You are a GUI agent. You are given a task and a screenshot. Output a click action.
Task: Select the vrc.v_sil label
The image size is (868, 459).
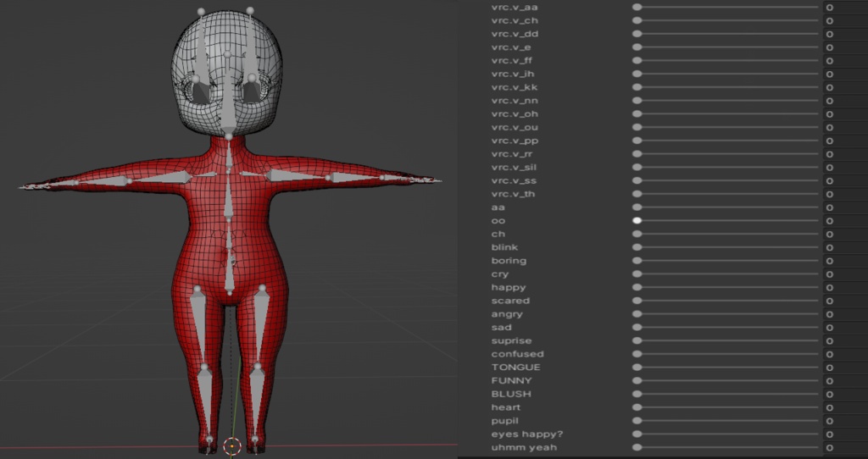[x=514, y=167]
